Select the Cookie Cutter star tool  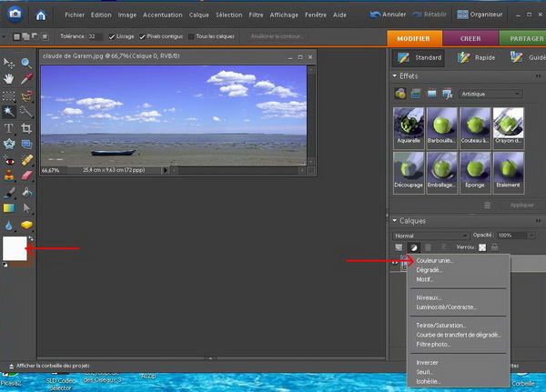[x=9, y=144]
